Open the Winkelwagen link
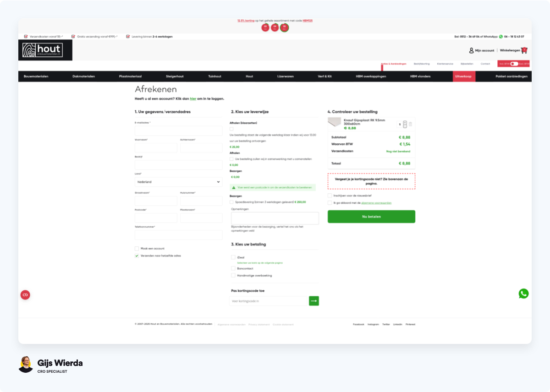The image size is (550, 392). click(x=510, y=50)
